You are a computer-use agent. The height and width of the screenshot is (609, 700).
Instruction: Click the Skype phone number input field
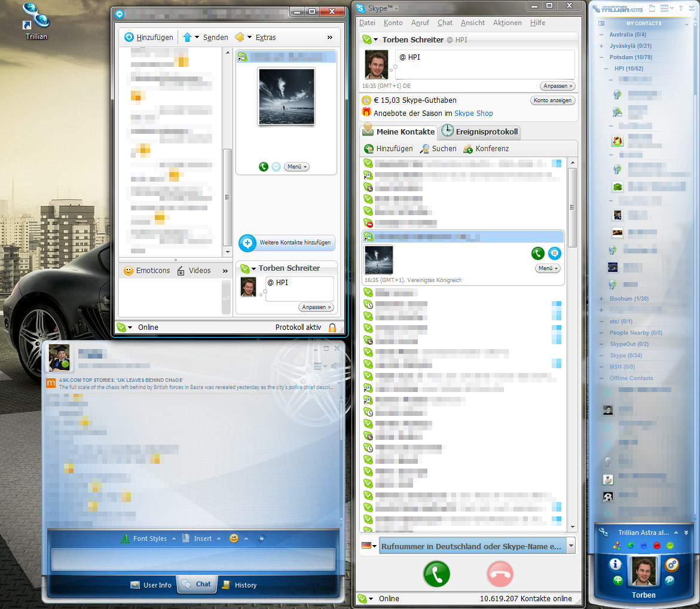click(473, 546)
